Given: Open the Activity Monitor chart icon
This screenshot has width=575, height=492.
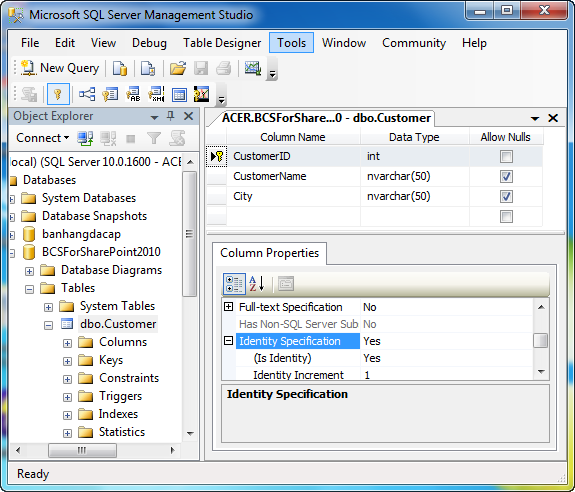Looking at the screenshot, I should (253, 68).
